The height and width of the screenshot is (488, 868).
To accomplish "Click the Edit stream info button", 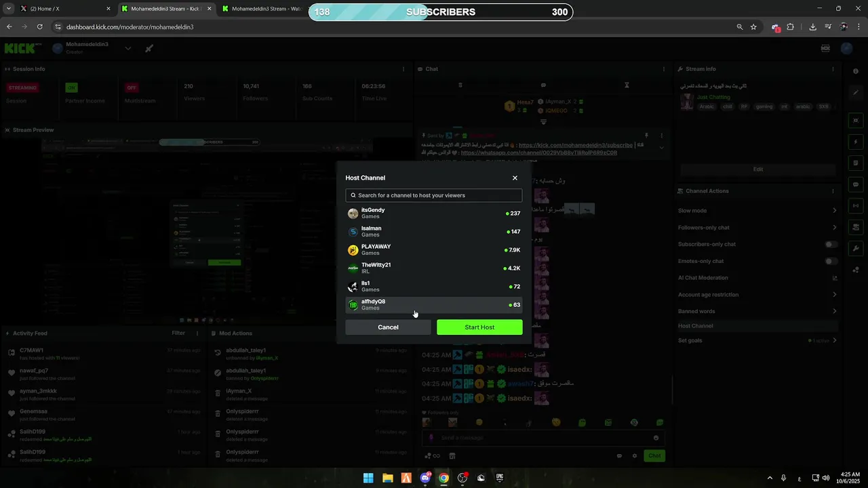I will pyautogui.click(x=758, y=169).
